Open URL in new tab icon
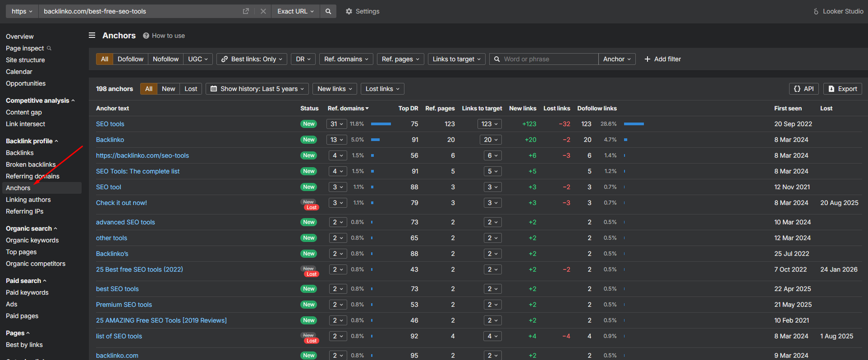Viewport: 868px width, 360px height. click(246, 11)
